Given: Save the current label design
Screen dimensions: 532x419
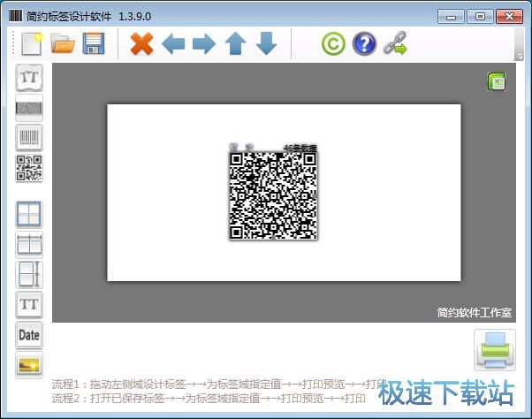Looking at the screenshot, I should tap(93, 42).
